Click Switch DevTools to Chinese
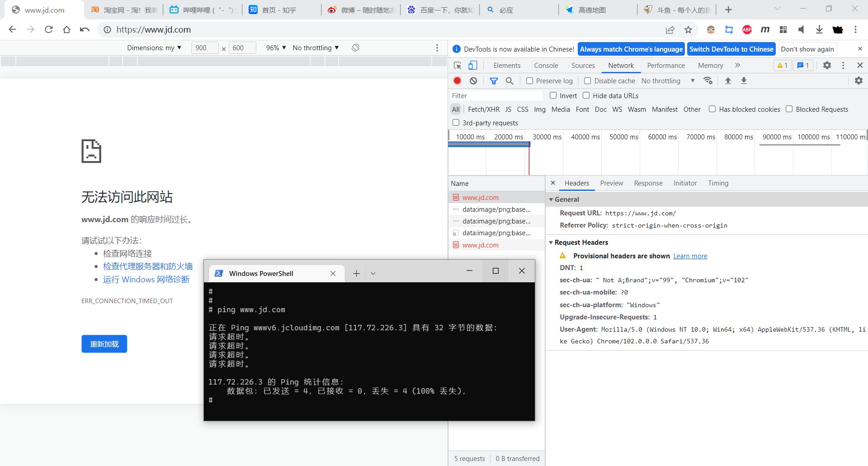 tap(731, 49)
